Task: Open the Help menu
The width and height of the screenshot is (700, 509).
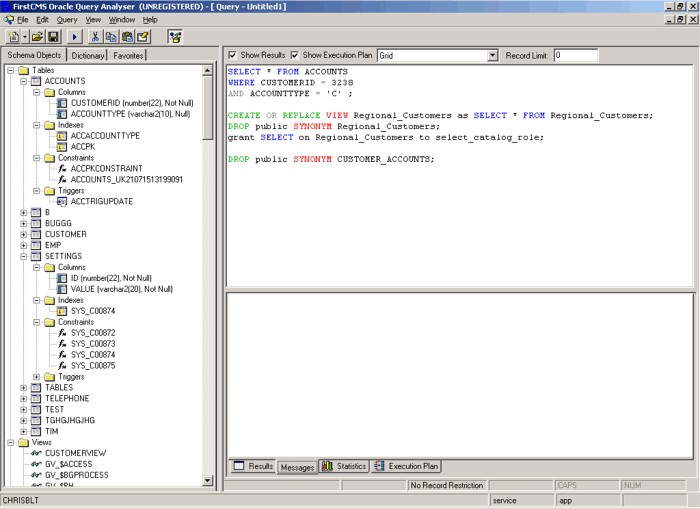Action: (150, 20)
